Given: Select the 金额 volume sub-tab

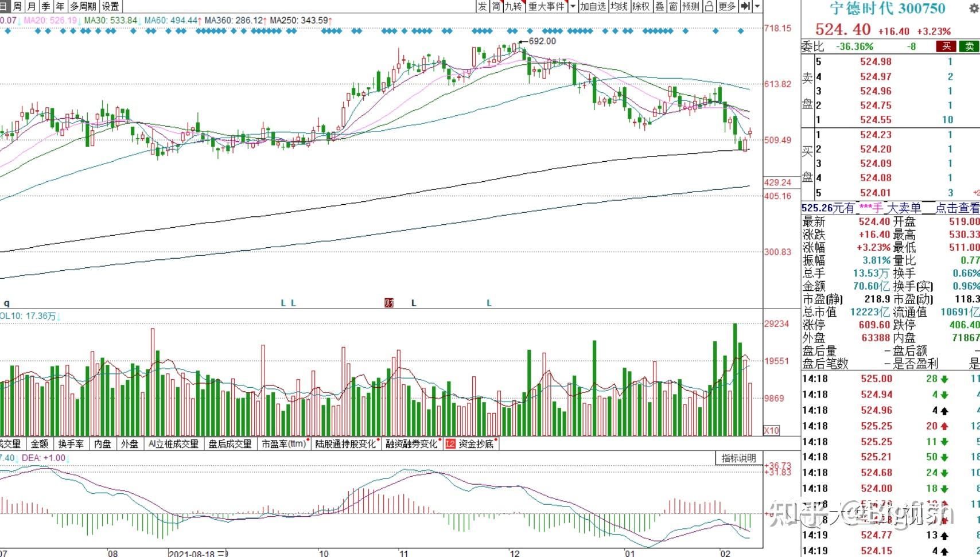Looking at the screenshot, I should coord(39,443).
